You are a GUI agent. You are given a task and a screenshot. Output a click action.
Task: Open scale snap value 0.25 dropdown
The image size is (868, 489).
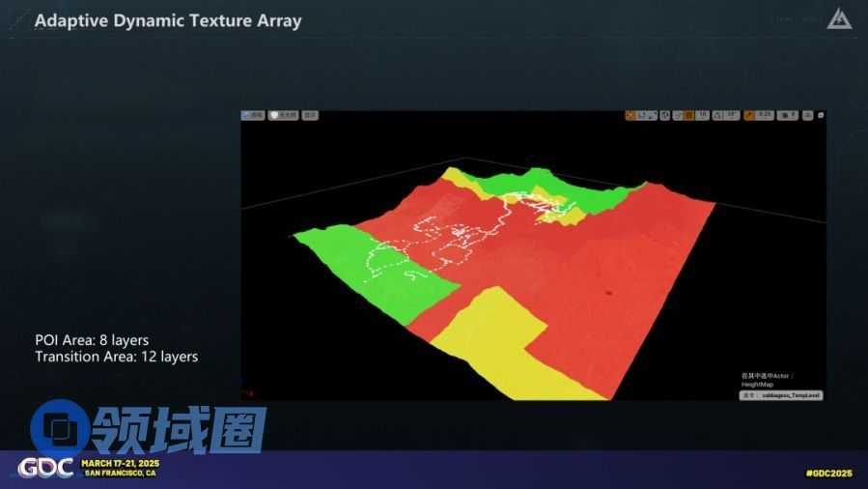(x=764, y=115)
